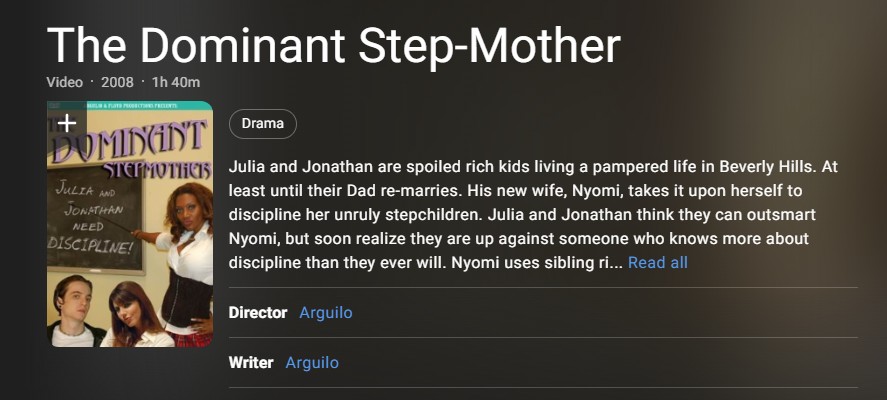Click the 1h 40m runtime
Screen dimensions: 887x400
coord(175,81)
